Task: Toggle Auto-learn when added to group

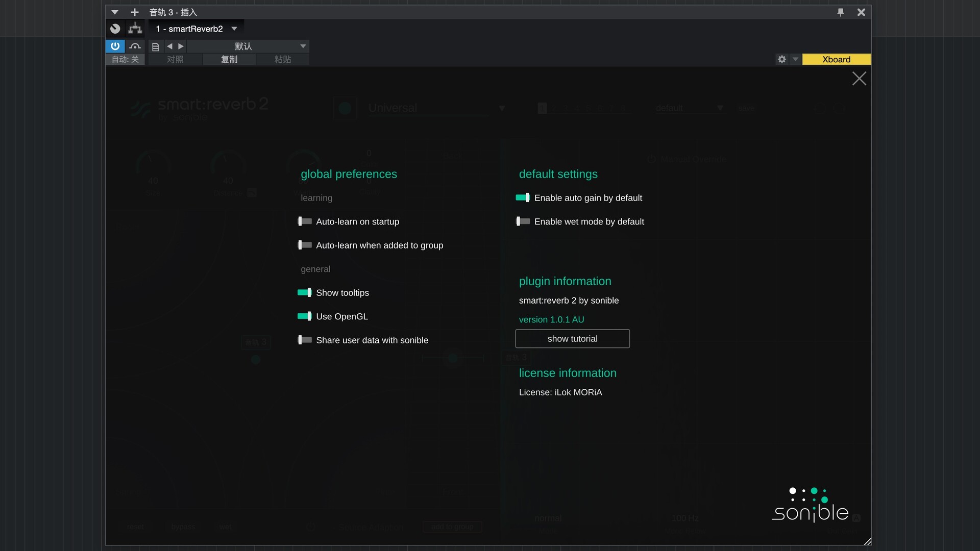Action: 305,245
